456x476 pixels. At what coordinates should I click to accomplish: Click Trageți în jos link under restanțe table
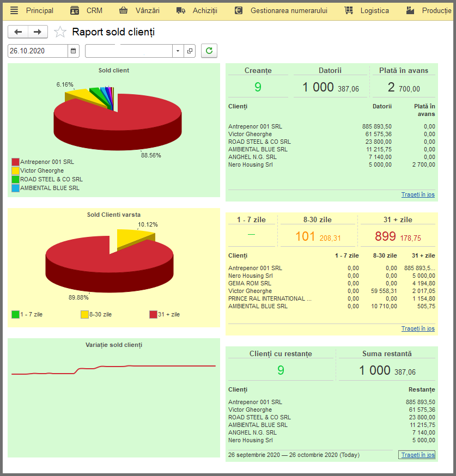[418, 455]
